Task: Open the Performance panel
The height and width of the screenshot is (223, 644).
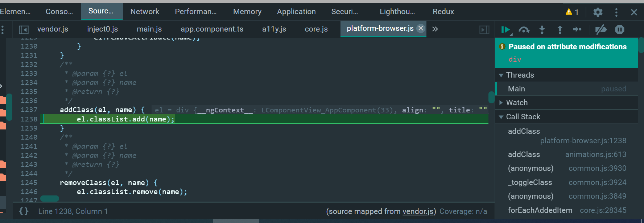Action: tap(196, 12)
